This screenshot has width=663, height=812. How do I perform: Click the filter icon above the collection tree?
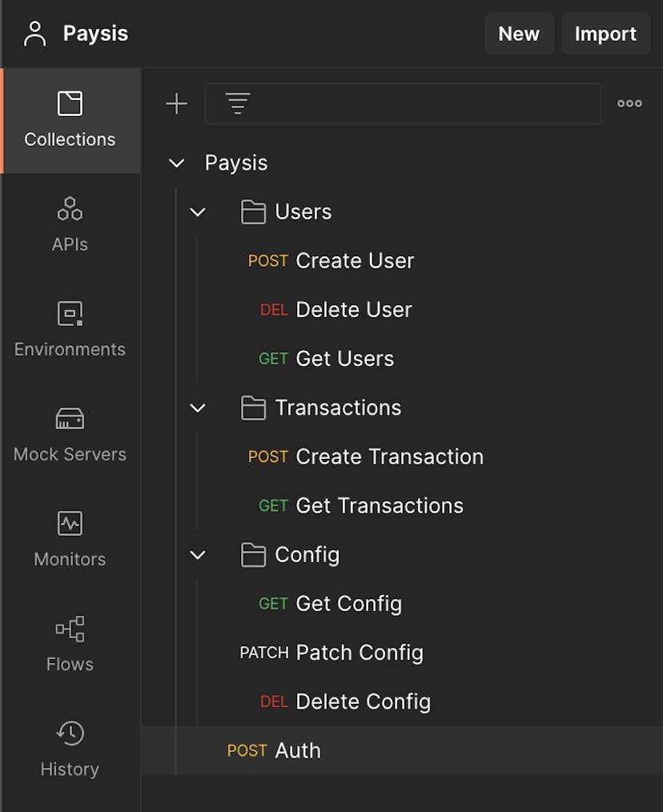(237, 103)
